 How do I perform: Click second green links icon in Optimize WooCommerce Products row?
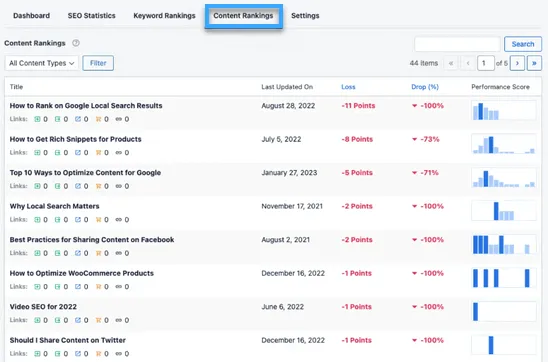click(57, 287)
